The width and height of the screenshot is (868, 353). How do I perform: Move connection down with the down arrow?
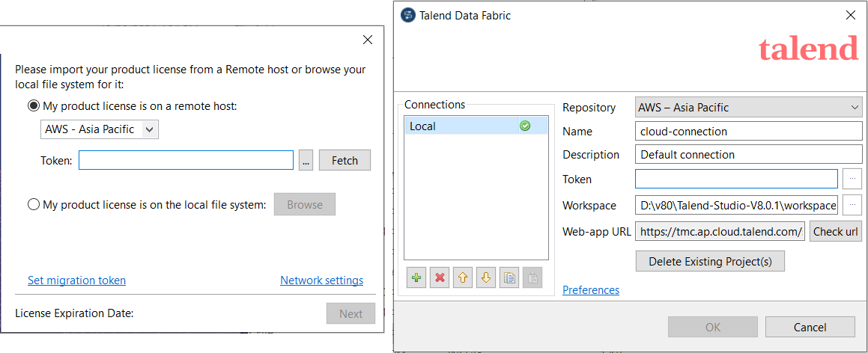[x=486, y=277]
